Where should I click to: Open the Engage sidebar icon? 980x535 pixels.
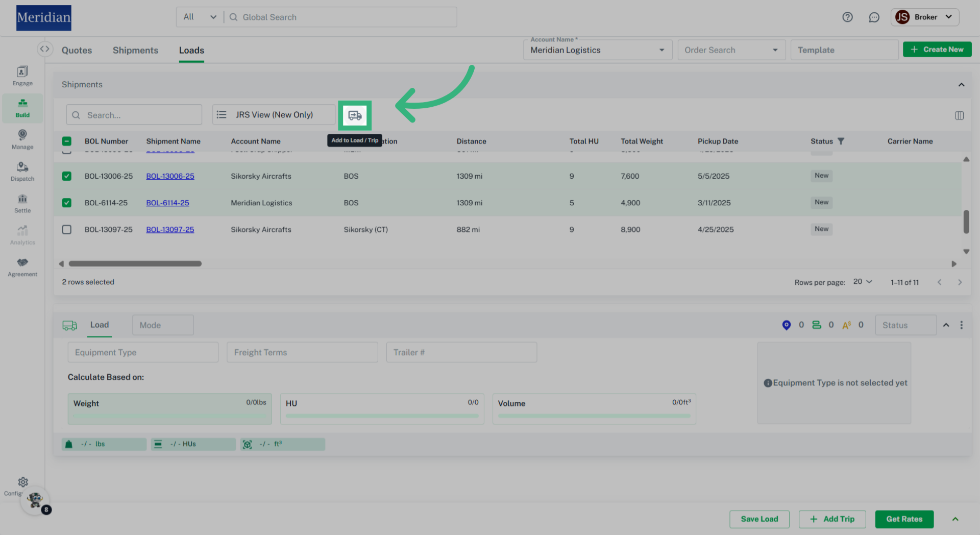[x=22, y=76]
